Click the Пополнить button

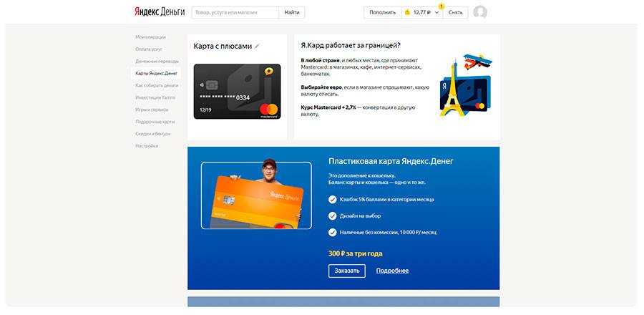point(382,12)
